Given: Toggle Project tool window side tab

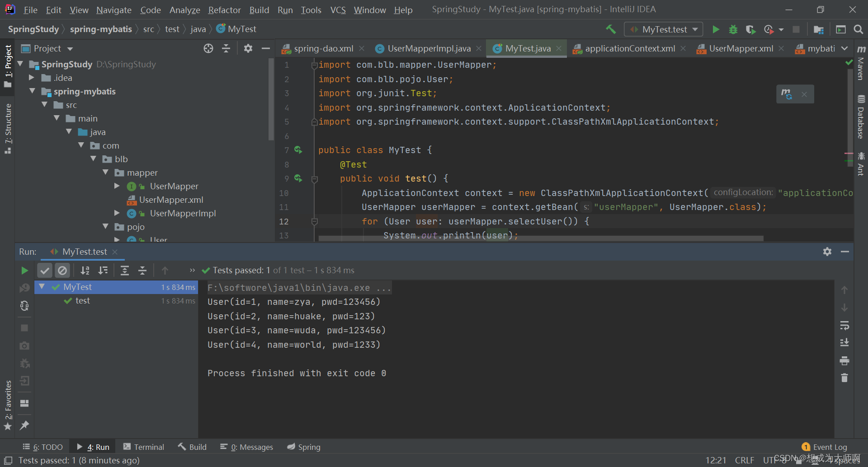Looking at the screenshot, I should click(8, 66).
